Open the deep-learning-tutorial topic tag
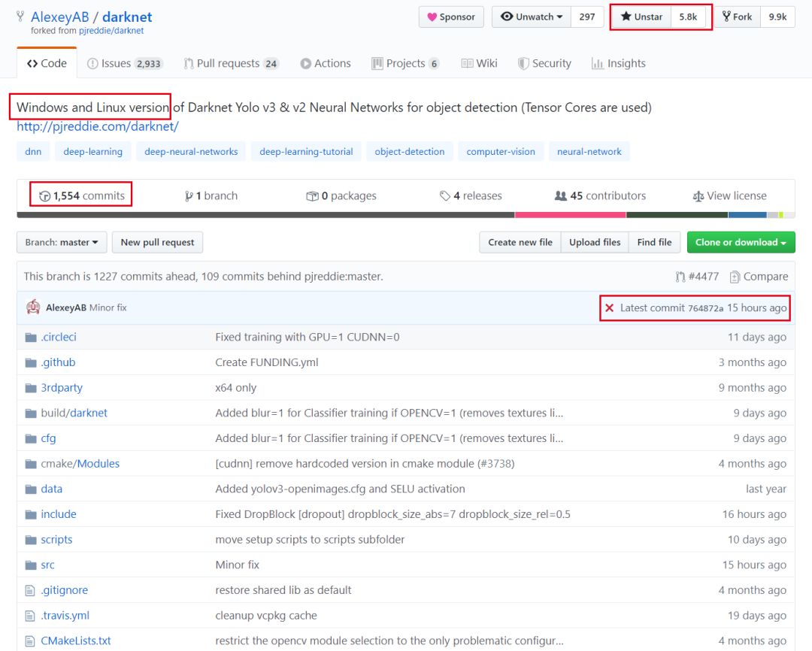This screenshot has width=812, height=651. pyautogui.click(x=306, y=151)
